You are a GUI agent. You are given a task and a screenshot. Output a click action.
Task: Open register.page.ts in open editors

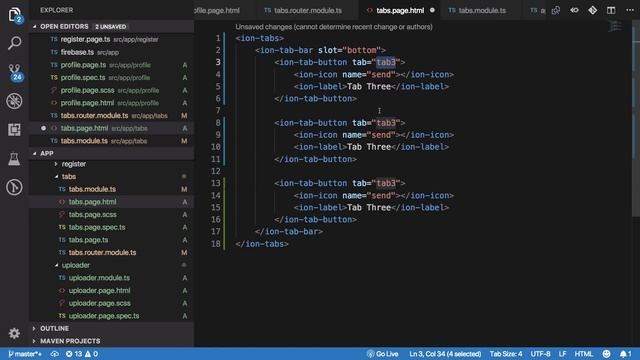[x=112, y=40]
